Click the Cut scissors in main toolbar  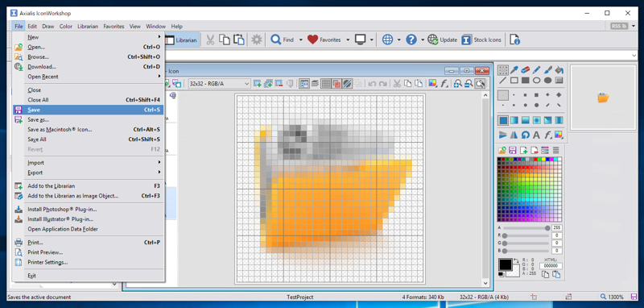pos(210,40)
